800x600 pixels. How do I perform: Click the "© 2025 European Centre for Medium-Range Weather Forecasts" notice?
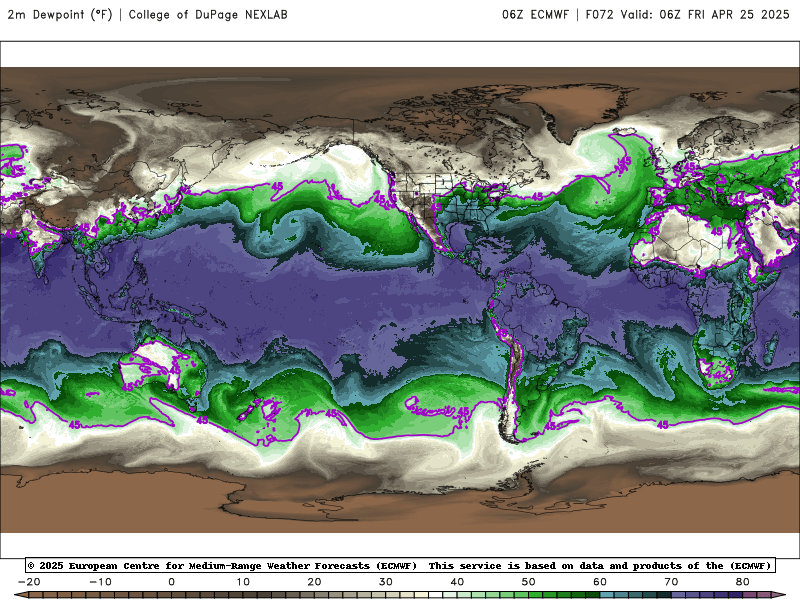click(222, 566)
